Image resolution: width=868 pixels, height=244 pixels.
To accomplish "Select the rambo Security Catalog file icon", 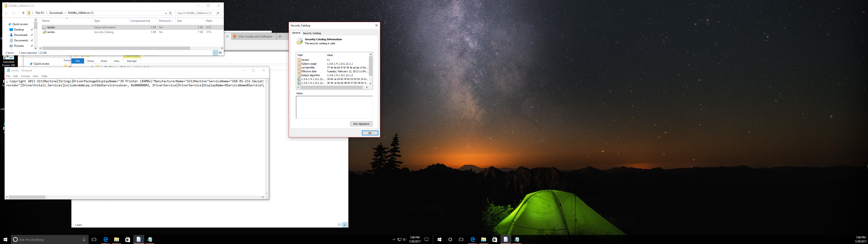I will [x=44, y=32].
